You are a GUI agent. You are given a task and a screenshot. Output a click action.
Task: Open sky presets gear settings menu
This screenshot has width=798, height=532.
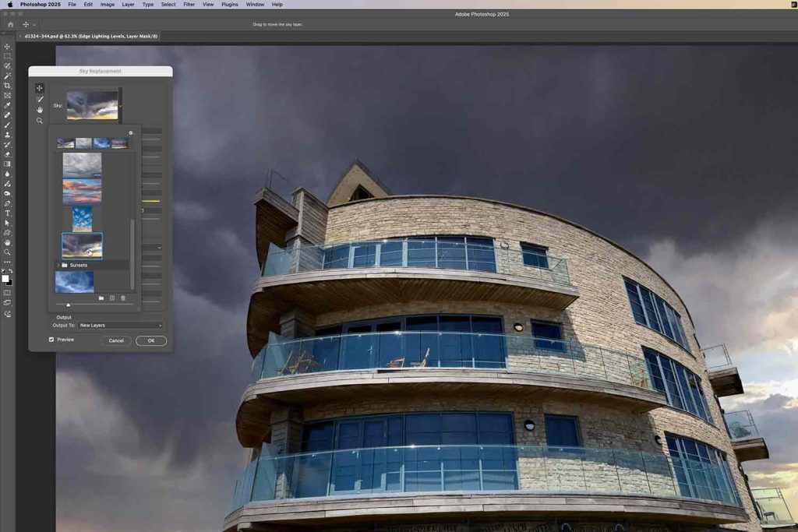[130, 133]
